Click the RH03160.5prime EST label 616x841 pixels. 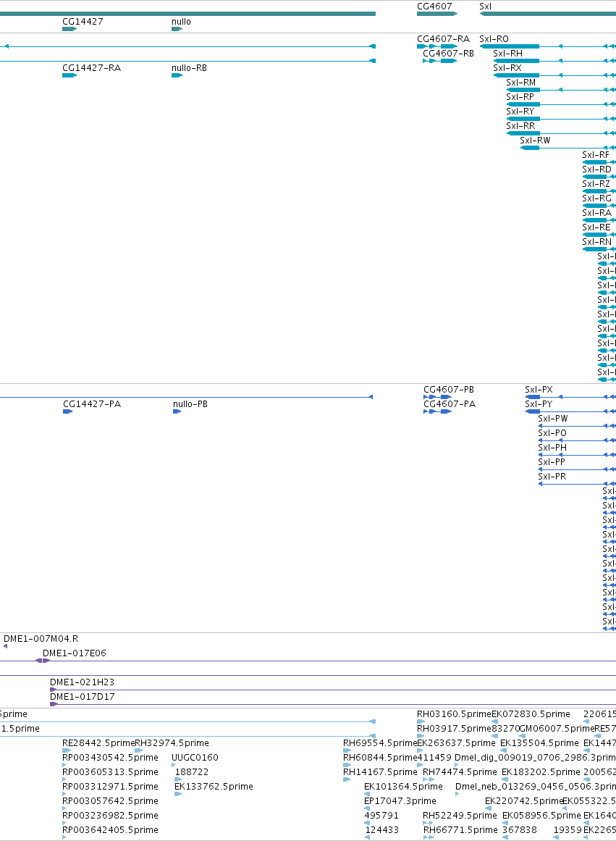pyautogui.click(x=454, y=714)
